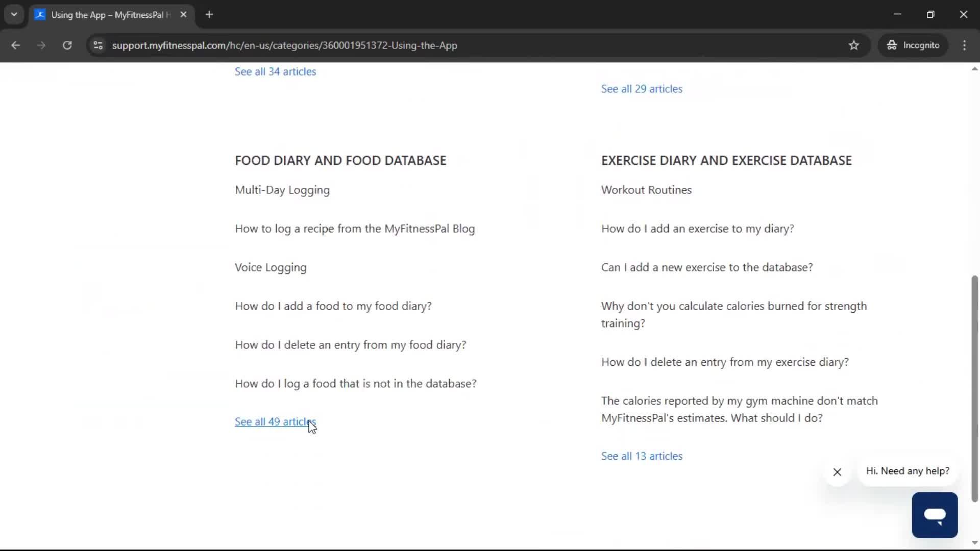Image resolution: width=980 pixels, height=551 pixels.
Task: Select the 'Using the App – MyFitnessPal' tab
Action: click(x=111, y=15)
